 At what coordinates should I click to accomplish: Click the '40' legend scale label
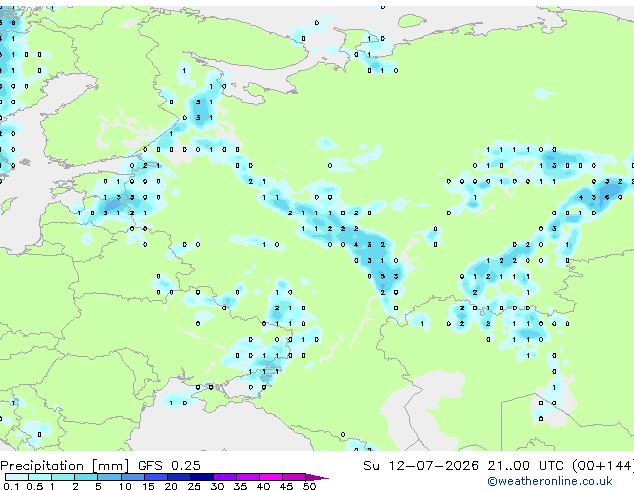(263, 486)
